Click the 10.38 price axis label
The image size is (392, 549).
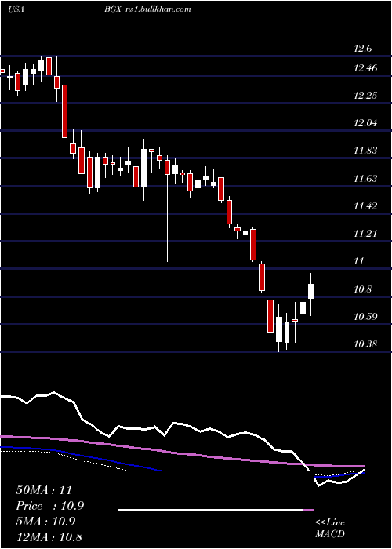365,344
